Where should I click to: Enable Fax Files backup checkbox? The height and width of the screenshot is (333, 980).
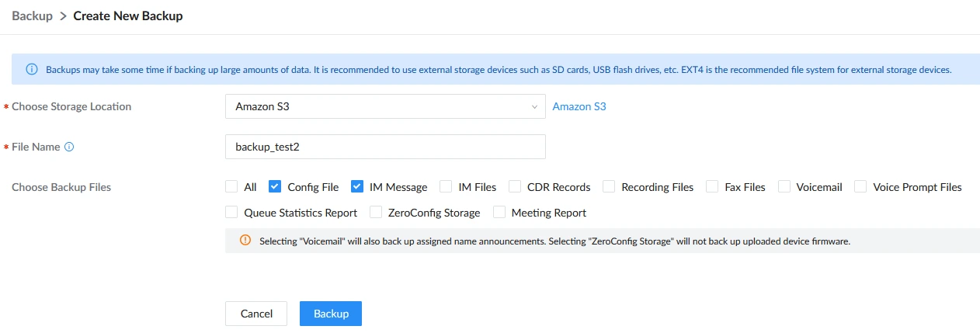pos(711,186)
